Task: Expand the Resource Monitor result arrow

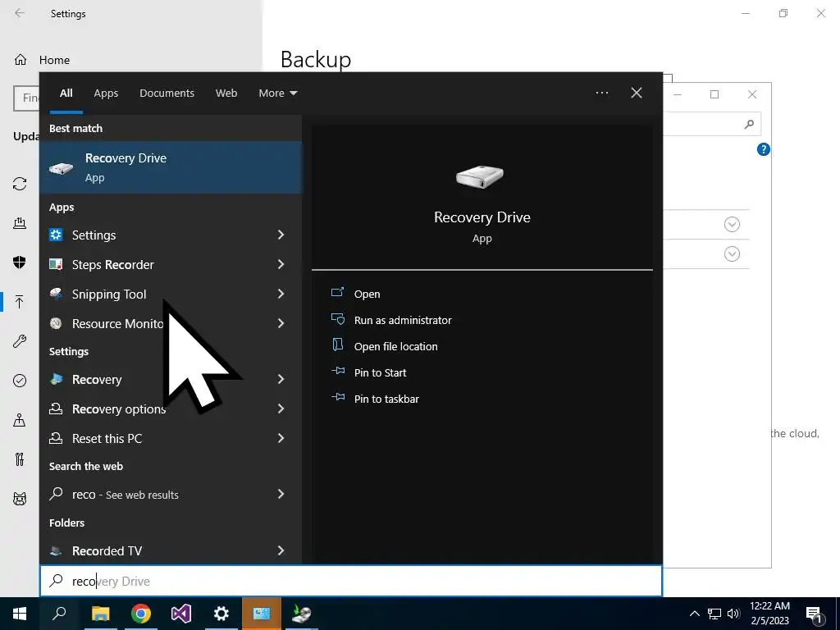Action: [x=281, y=323]
